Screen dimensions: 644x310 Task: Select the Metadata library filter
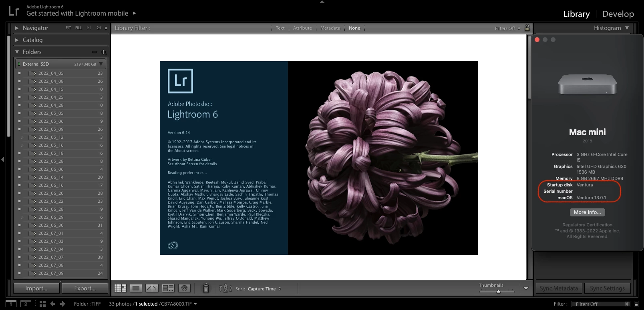click(330, 28)
